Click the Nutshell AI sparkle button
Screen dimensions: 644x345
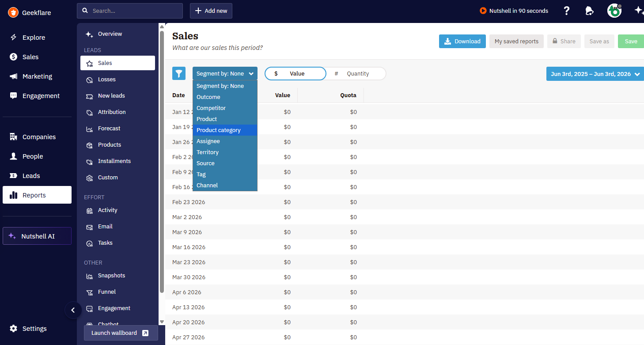coord(37,236)
